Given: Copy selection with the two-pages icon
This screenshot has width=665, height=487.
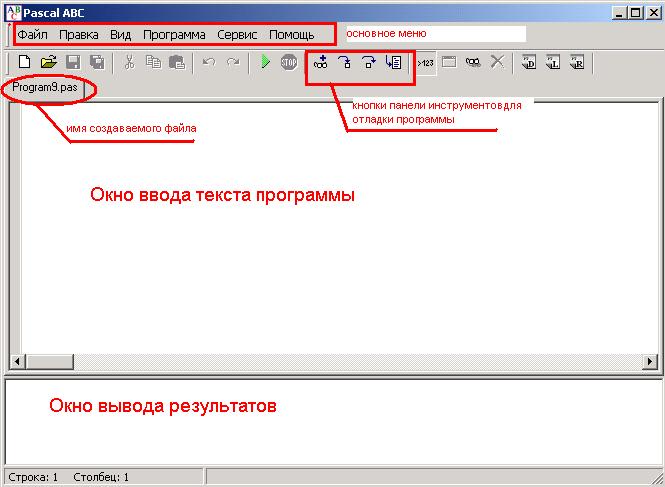Looking at the screenshot, I should [153, 62].
